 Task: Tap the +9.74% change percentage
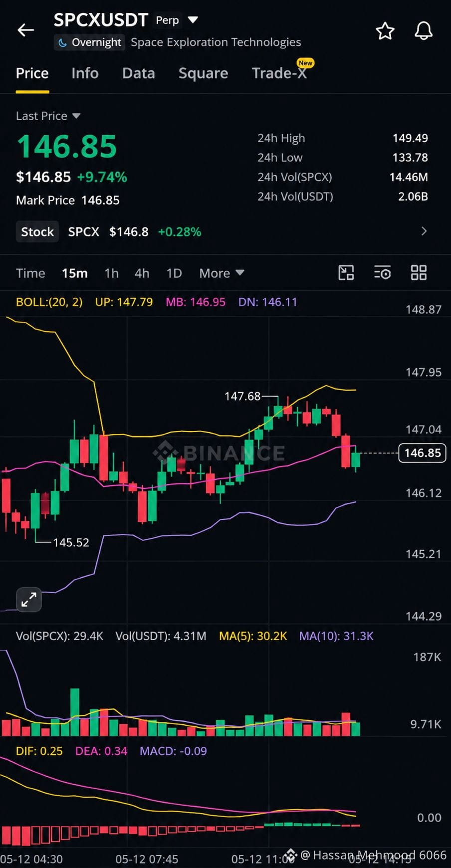pos(102,177)
